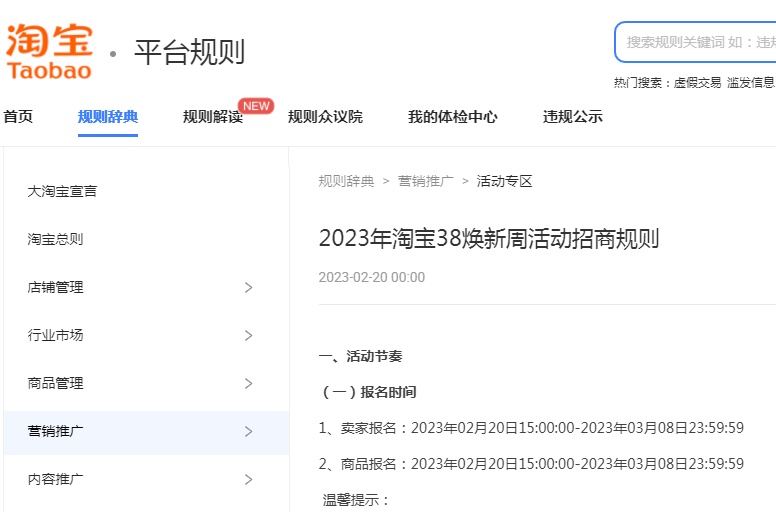Screen dimensions: 776x512
Task: Select the 规则辞典 tab
Action: coord(108,117)
